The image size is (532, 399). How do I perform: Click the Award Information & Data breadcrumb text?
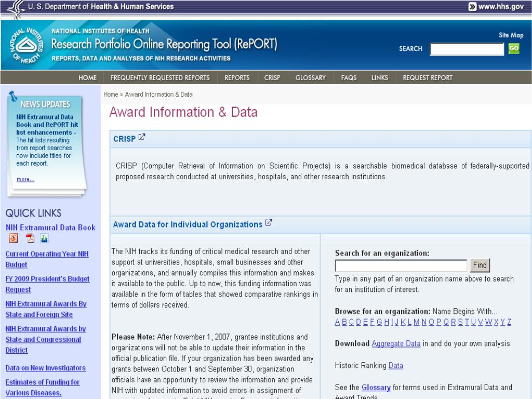click(159, 95)
